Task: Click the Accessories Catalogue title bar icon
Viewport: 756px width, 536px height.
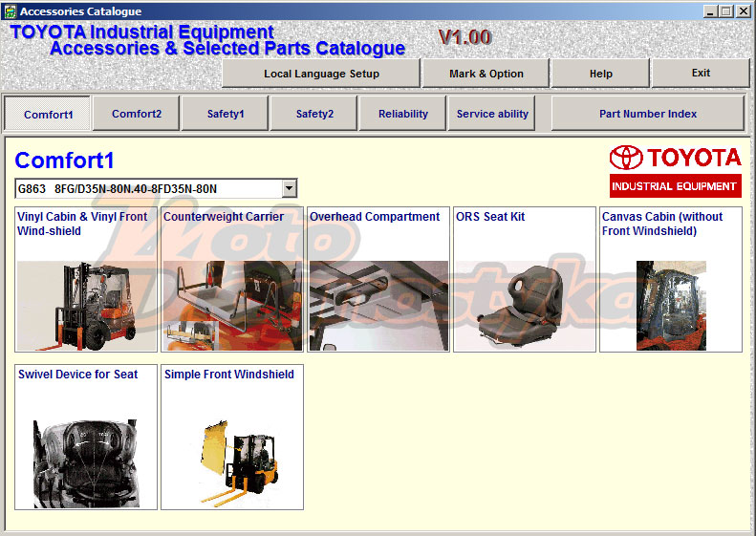Action: 11,11
